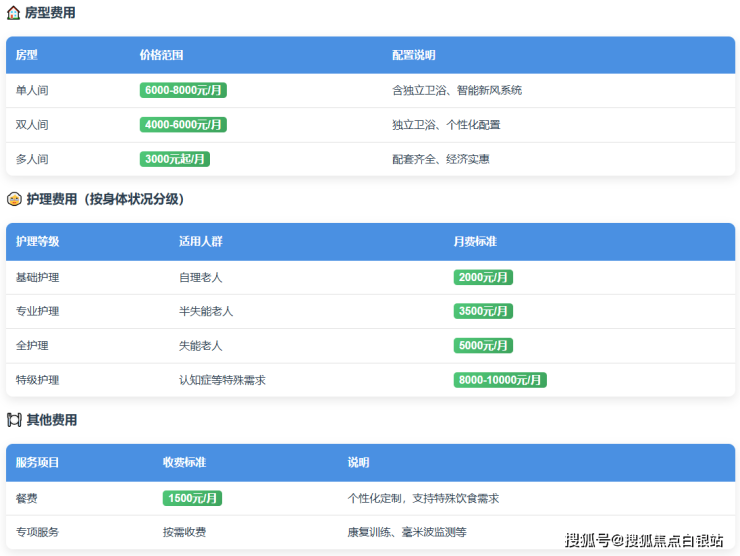This screenshot has height=556, width=740.
Task: Select the 3500元/月 professional care badge
Action: 483,311
